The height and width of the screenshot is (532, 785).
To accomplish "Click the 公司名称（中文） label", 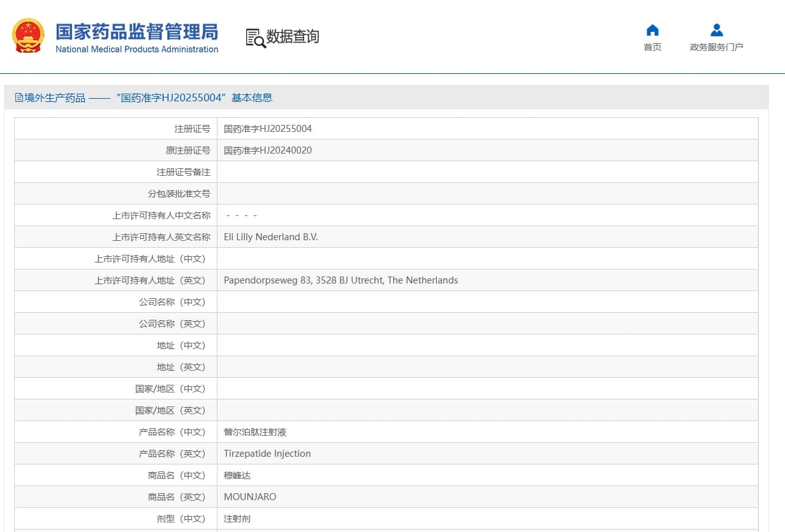I will coord(172,302).
